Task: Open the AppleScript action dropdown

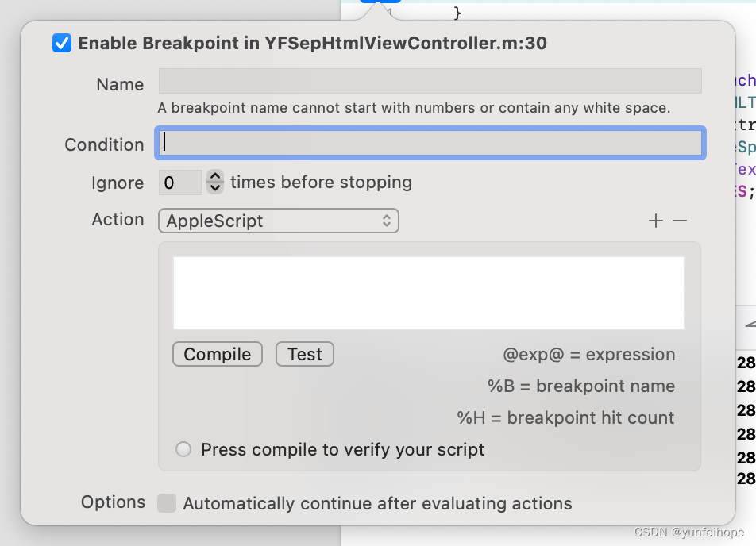Action: 279,221
